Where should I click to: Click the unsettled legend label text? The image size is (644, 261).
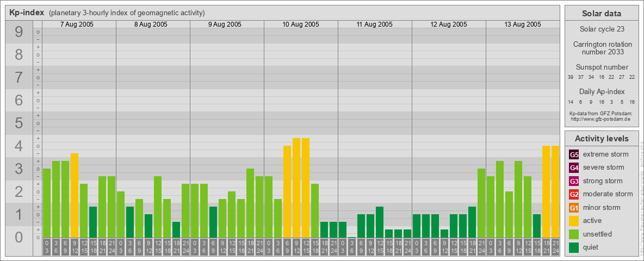click(597, 234)
